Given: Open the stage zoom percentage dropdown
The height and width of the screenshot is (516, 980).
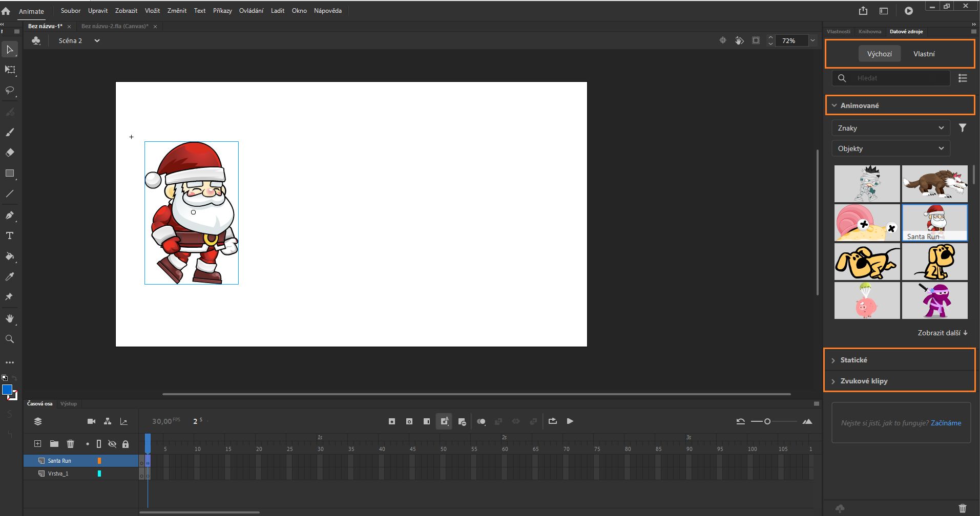Looking at the screenshot, I should pos(812,40).
